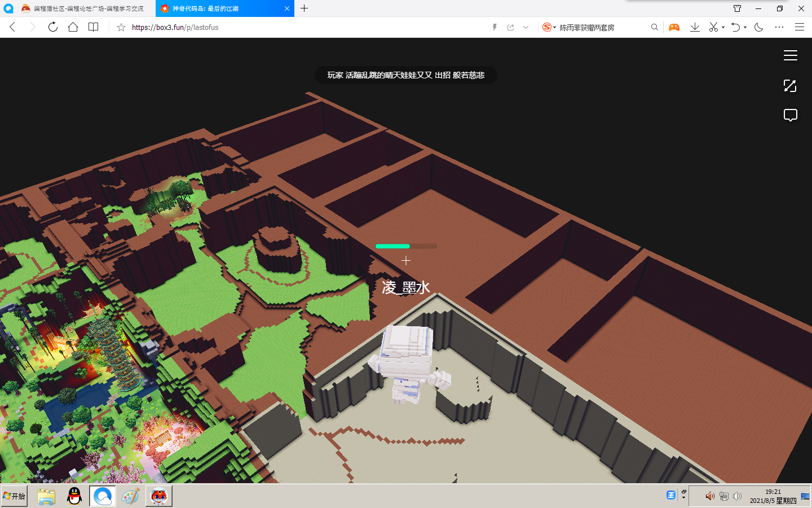Click the scissors screenshot tool
The image size is (812, 508).
(x=713, y=27)
